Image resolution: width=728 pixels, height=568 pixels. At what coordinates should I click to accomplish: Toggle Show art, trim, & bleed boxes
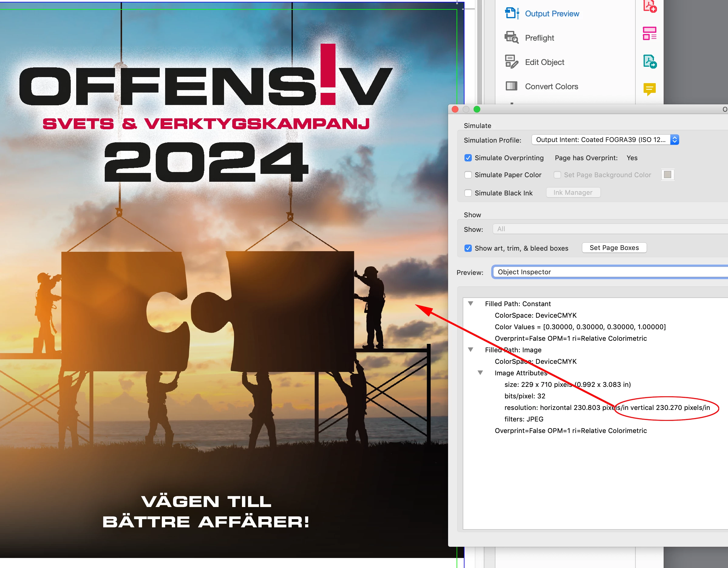(x=468, y=248)
